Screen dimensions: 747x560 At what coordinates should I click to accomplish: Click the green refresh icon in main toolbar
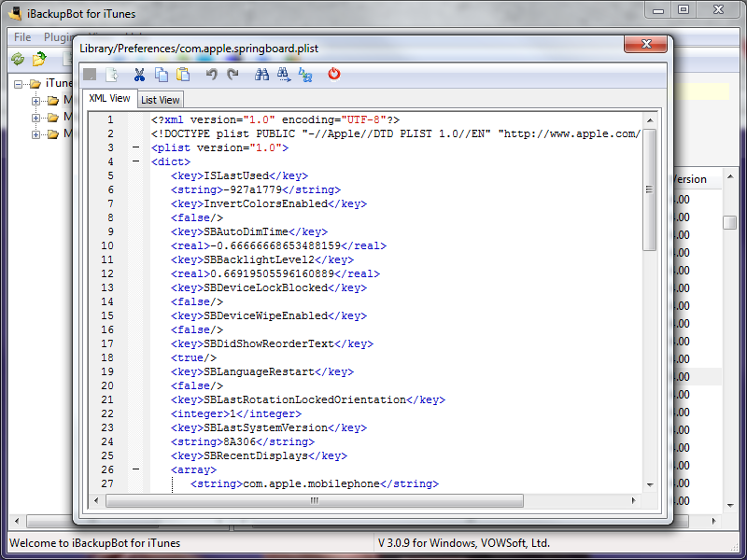point(18,60)
